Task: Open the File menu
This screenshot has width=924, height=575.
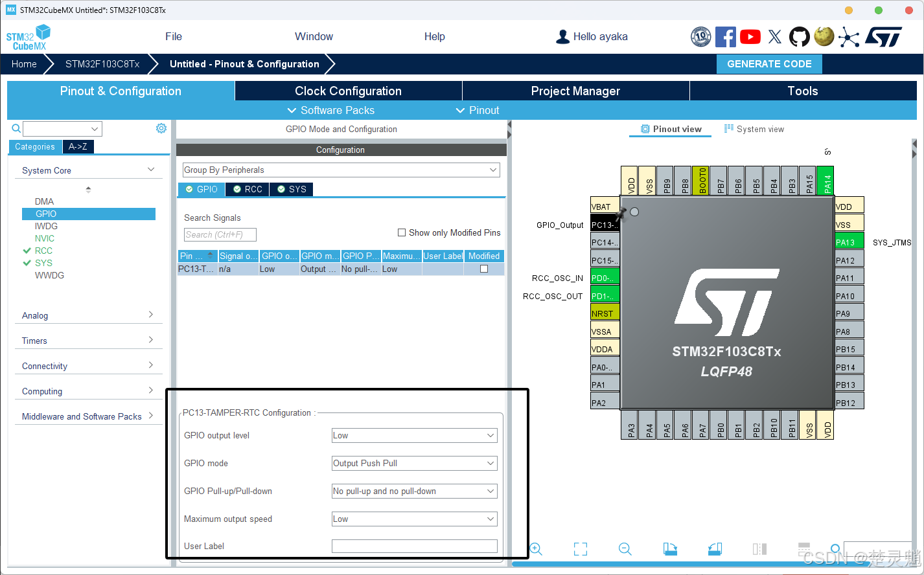Action: point(174,37)
